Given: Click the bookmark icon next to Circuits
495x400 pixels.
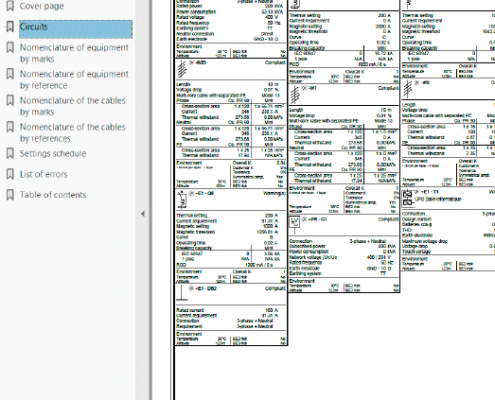Looking at the screenshot, I should click(10, 26).
